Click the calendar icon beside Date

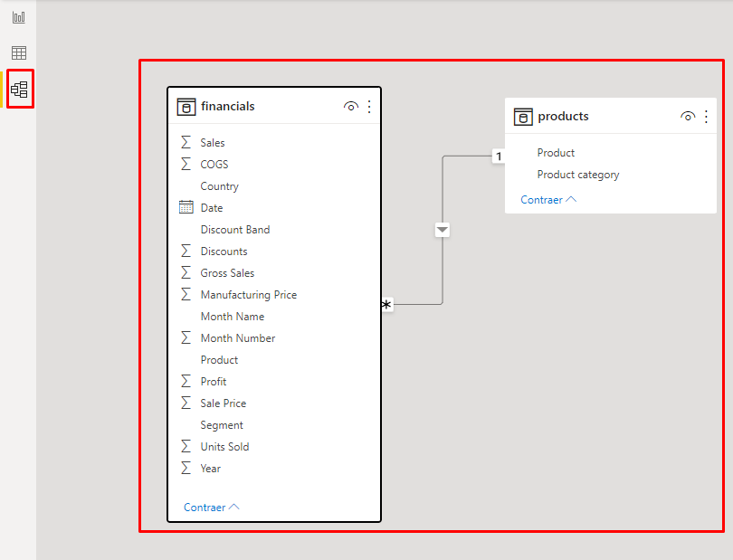pos(186,208)
